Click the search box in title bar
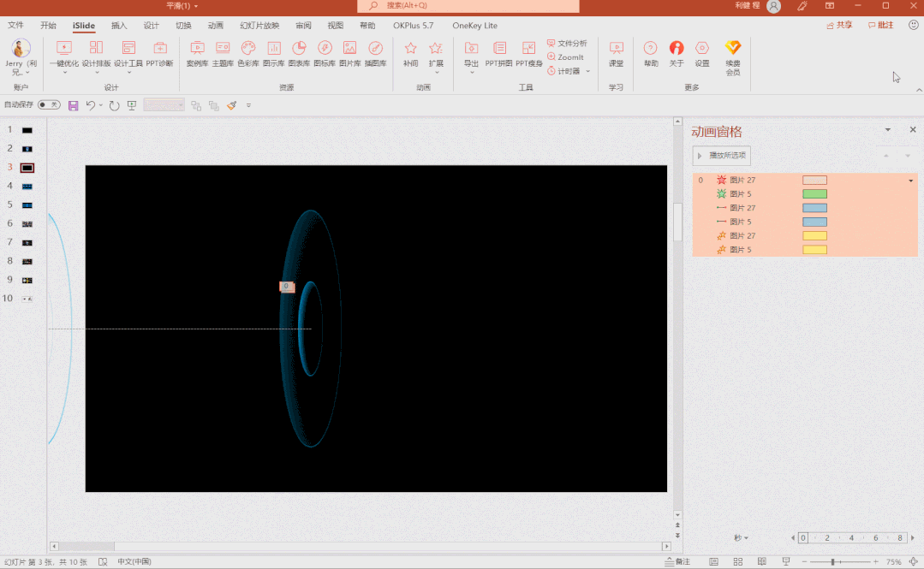924x569 pixels. point(468,6)
